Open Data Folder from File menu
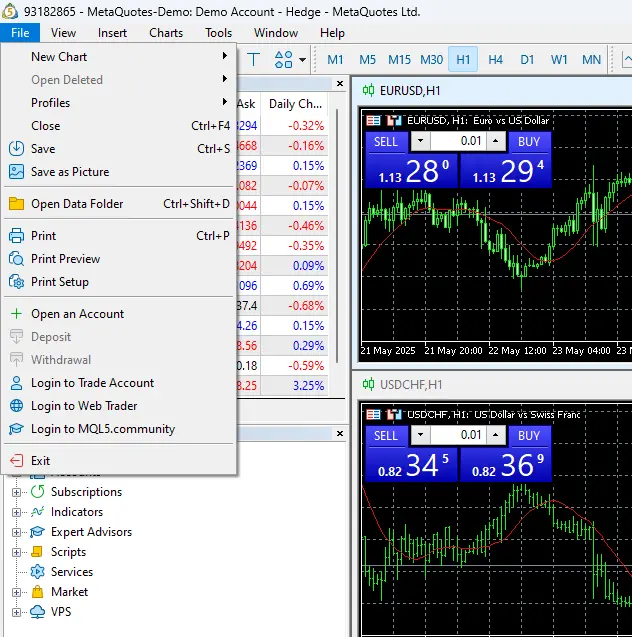 [77, 204]
